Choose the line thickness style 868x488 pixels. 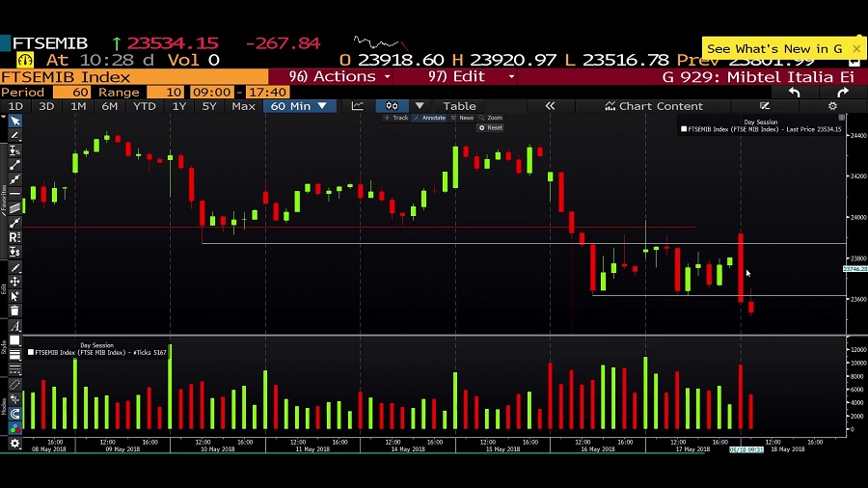14,355
